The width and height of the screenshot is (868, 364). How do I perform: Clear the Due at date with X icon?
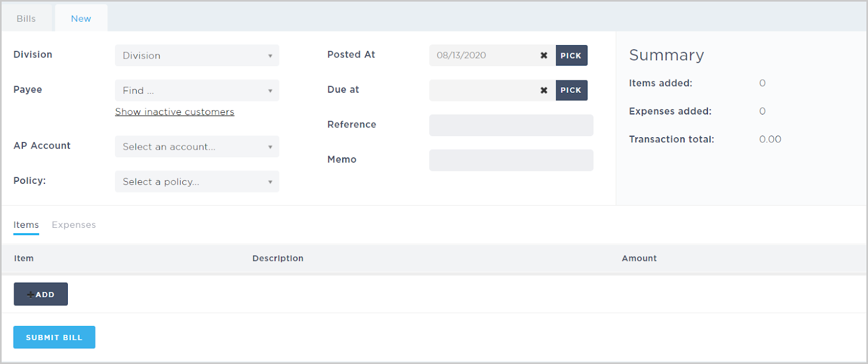(x=544, y=90)
